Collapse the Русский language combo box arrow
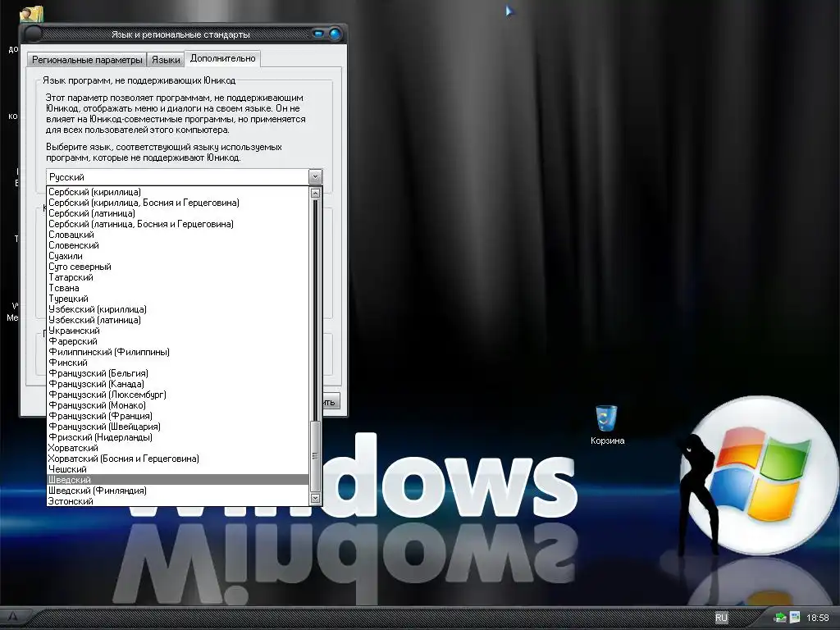 pos(315,177)
